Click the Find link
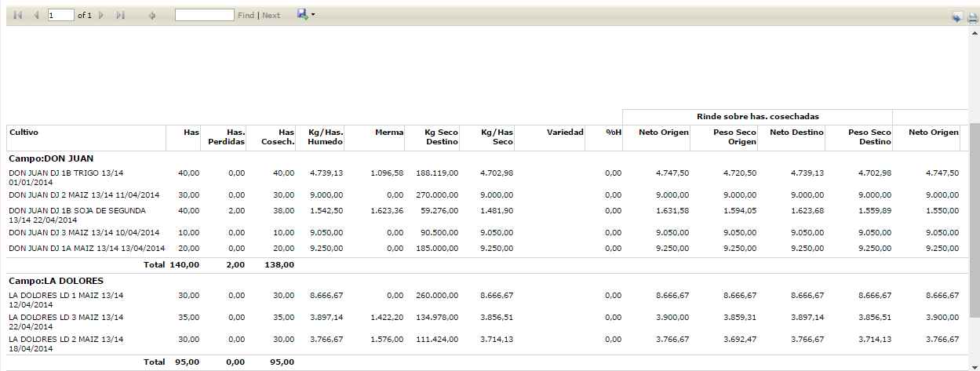The image size is (980, 371). coord(246,15)
